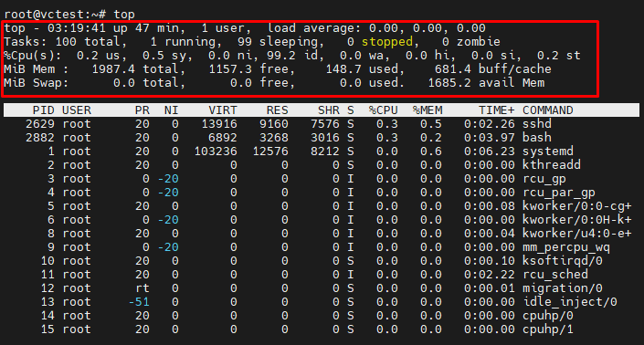The height and width of the screenshot is (345, 644).
Task: Click the 0:02.22 time of rcu_sched
Action: coord(489,275)
